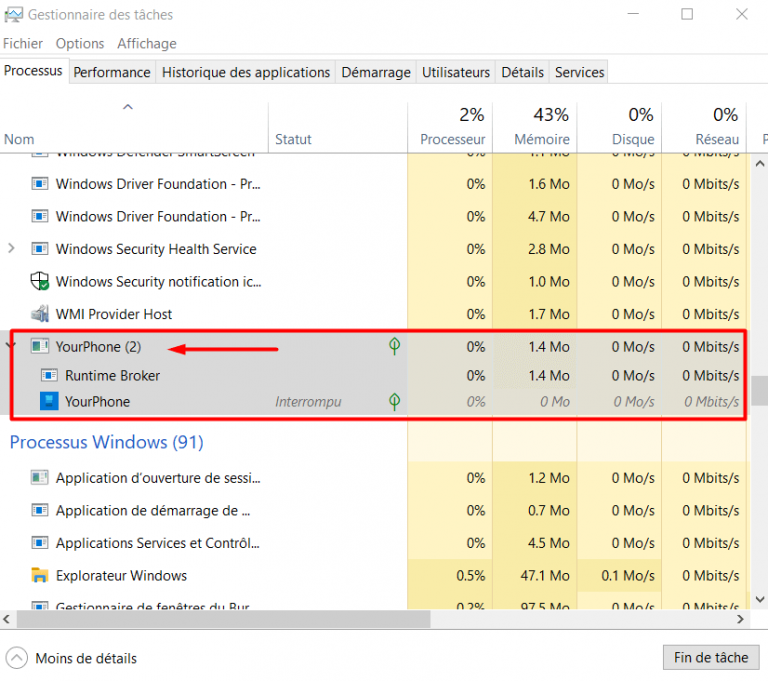Go to the Détails tab
This screenshot has width=768, height=681.
(x=523, y=73)
